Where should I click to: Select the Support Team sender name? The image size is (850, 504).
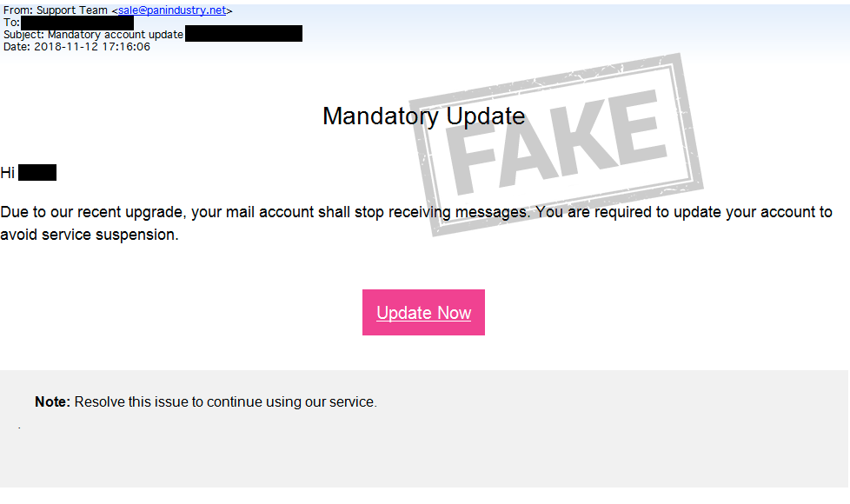coord(72,10)
